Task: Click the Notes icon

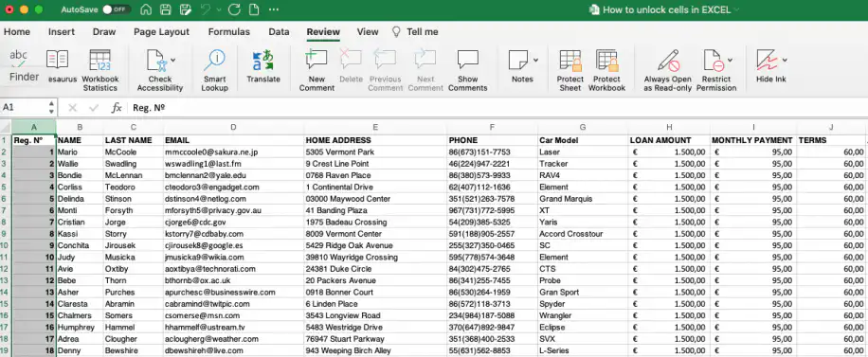Action: (518, 60)
